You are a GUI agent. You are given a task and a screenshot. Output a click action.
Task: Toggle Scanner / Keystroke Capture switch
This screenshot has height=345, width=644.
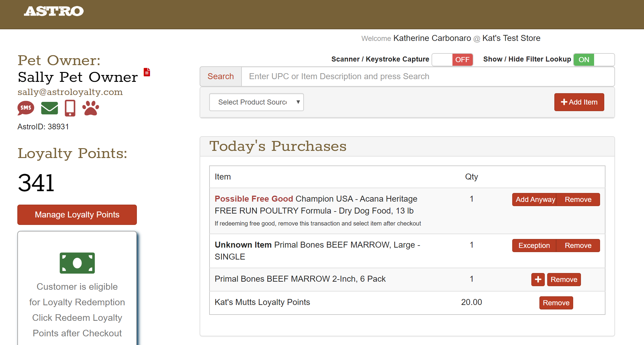(x=452, y=60)
